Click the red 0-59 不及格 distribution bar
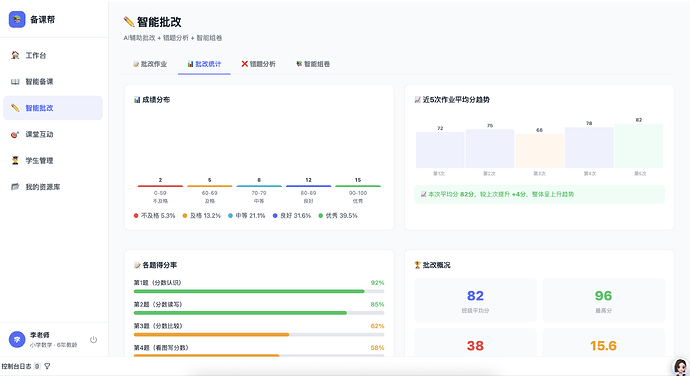This screenshot has height=376, width=690. [160, 186]
